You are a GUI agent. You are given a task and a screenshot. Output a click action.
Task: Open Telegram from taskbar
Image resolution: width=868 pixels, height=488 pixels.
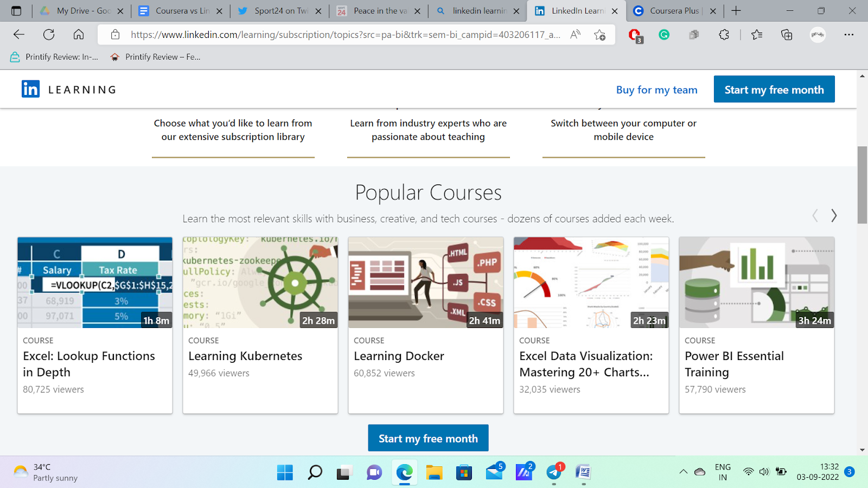click(554, 472)
